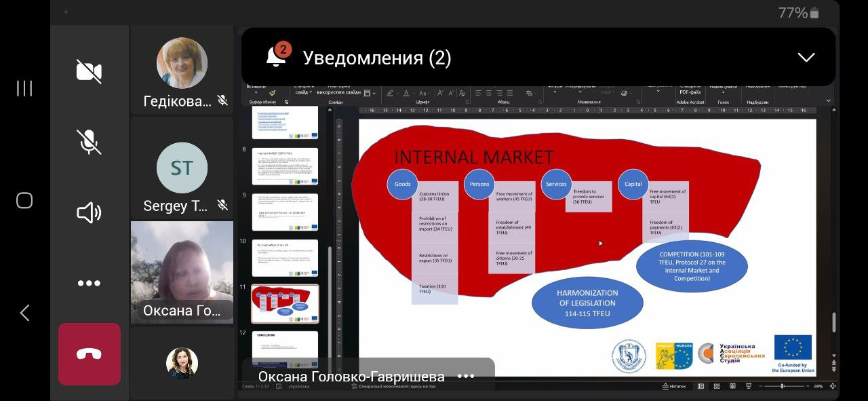
Task: Open the Буфер обміну dialog launcher
Action: pos(286,102)
